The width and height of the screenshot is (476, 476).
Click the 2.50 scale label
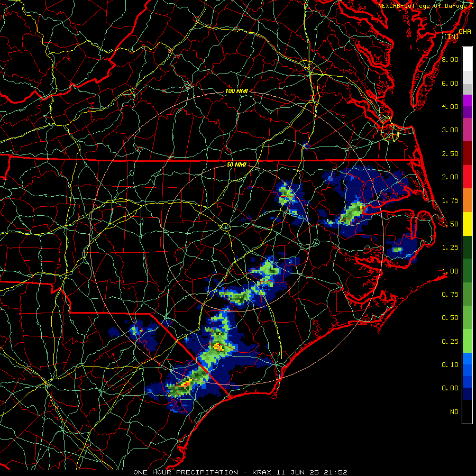coord(450,153)
